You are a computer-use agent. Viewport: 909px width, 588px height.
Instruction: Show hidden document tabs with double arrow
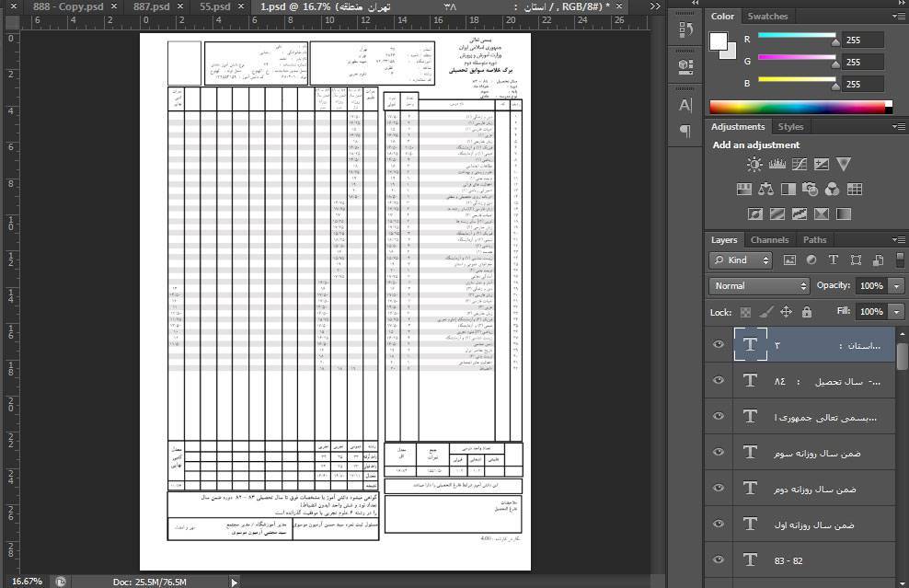point(655,6)
